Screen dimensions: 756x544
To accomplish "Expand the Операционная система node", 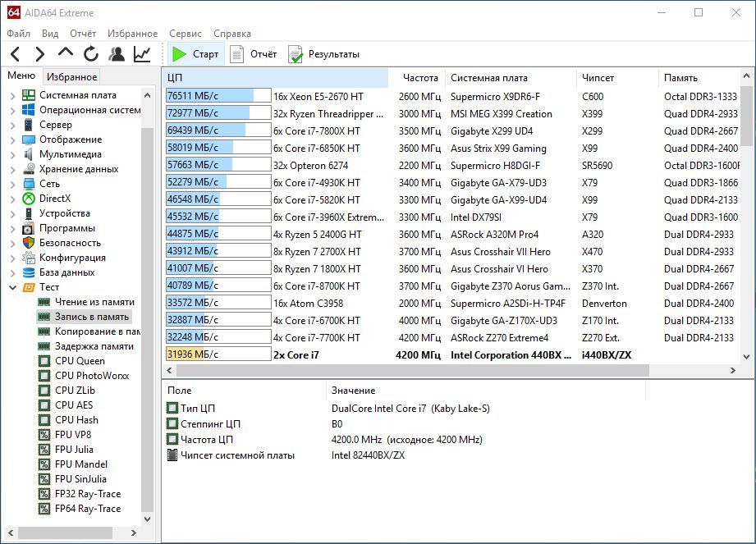I will tap(12, 110).
